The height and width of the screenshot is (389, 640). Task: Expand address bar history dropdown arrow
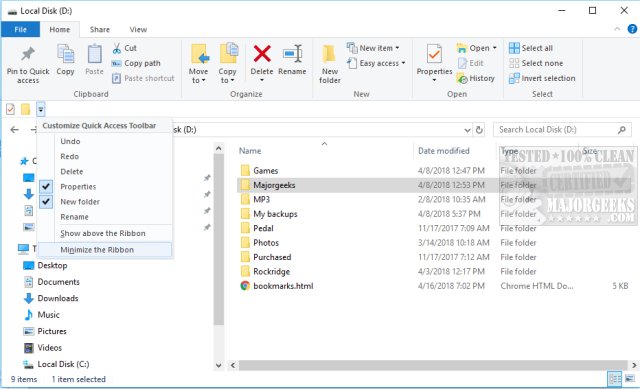(467, 130)
